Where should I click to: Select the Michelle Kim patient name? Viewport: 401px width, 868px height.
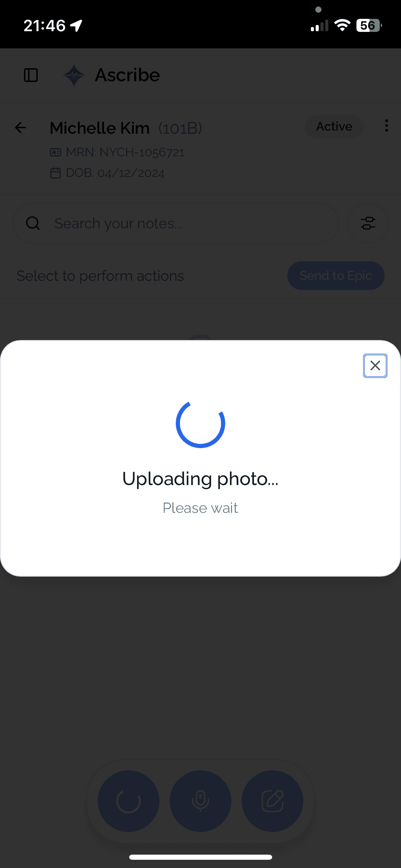[x=100, y=128]
